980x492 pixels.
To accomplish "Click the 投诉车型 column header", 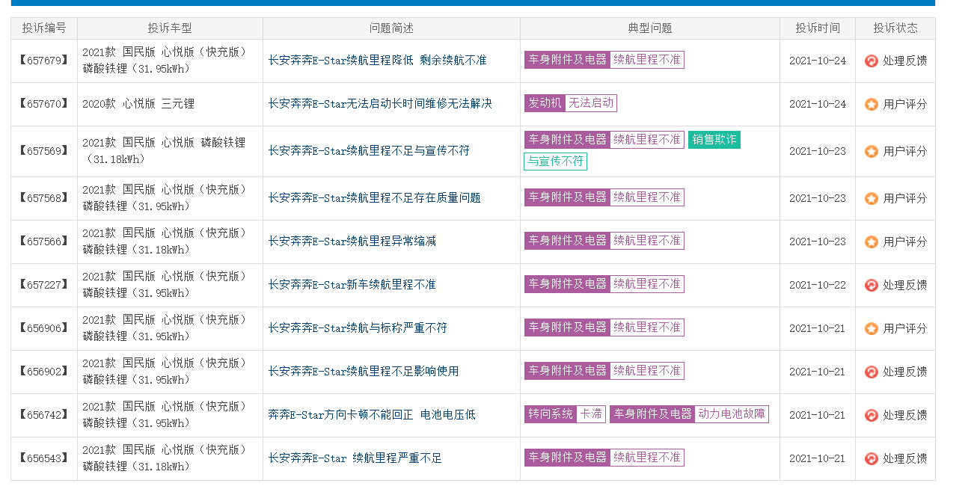I will click(x=170, y=28).
